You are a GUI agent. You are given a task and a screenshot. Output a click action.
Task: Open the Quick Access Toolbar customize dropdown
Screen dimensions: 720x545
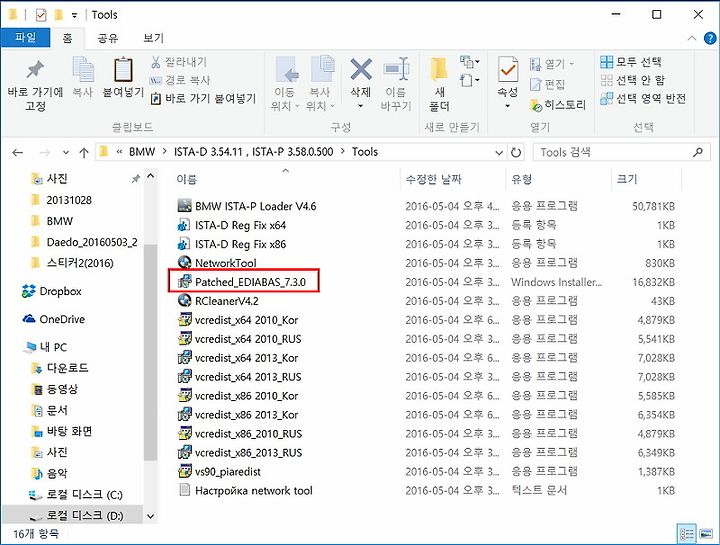click(74, 15)
